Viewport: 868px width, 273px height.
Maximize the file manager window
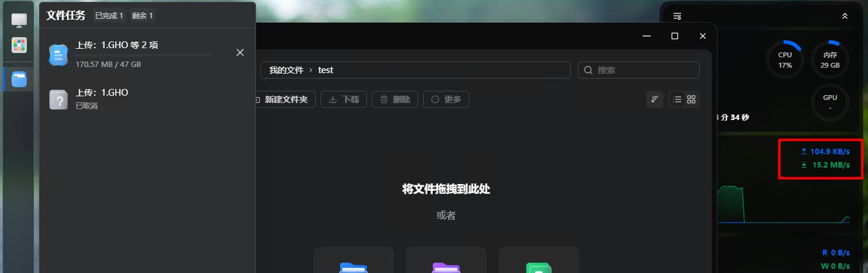(x=675, y=36)
